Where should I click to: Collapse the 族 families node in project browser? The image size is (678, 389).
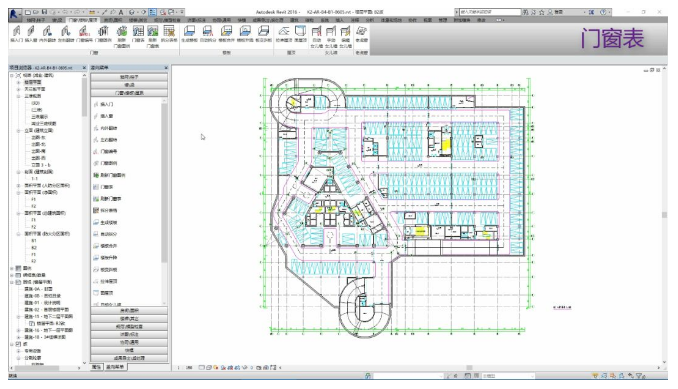[12, 344]
